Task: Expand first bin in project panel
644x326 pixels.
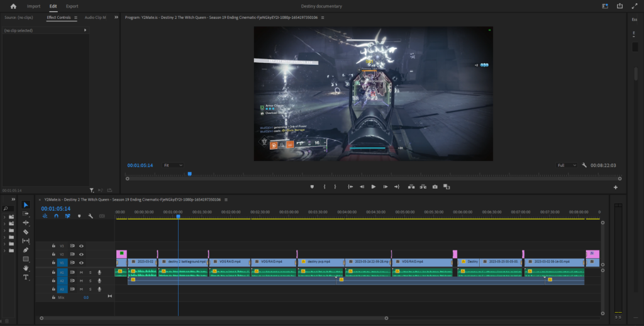Action: [4, 216]
